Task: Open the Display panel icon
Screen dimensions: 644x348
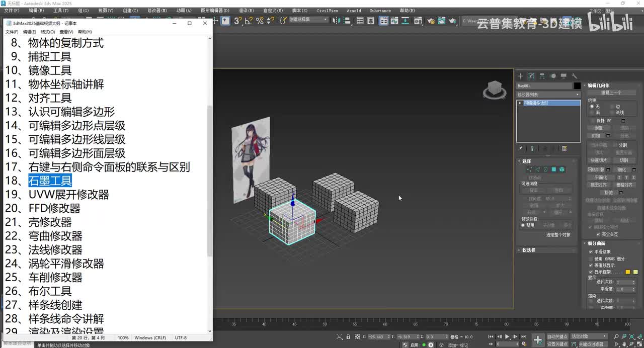Action: coord(563,76)
